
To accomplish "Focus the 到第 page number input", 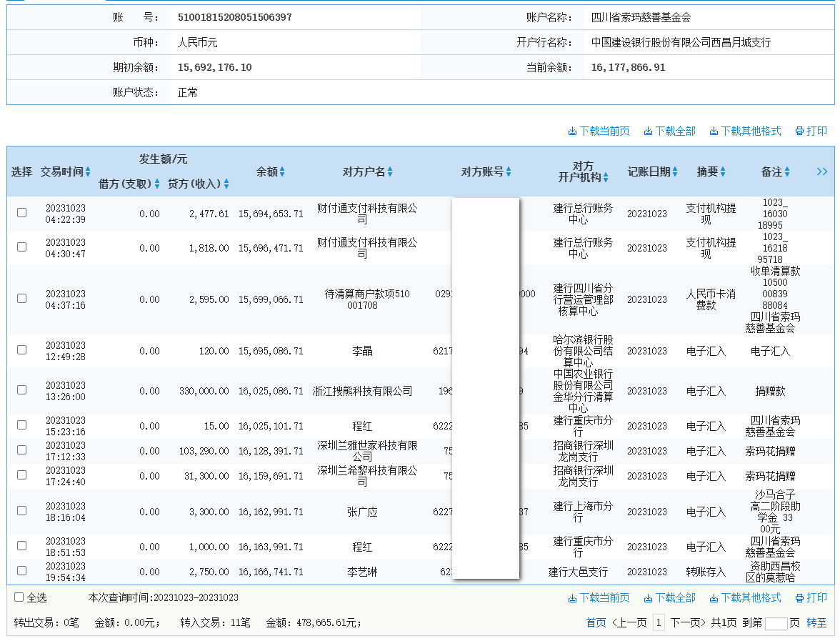I will 776,623.
